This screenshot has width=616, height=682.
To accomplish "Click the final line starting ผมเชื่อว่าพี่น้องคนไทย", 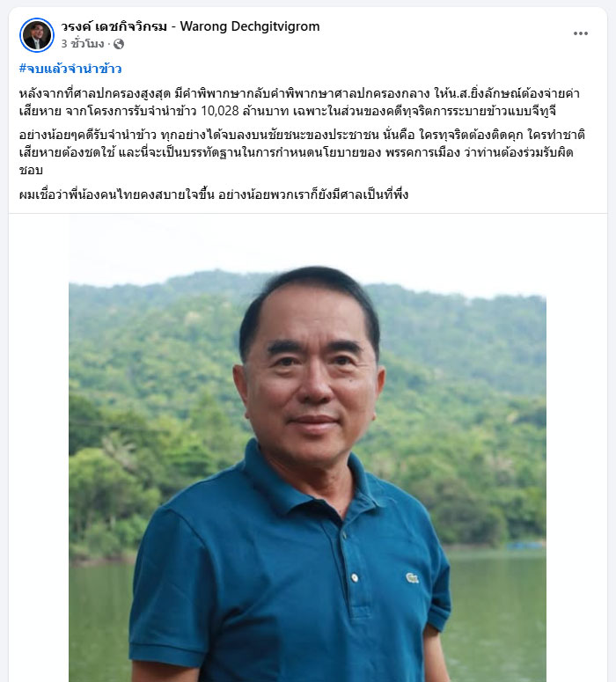I will pos(214,194).
